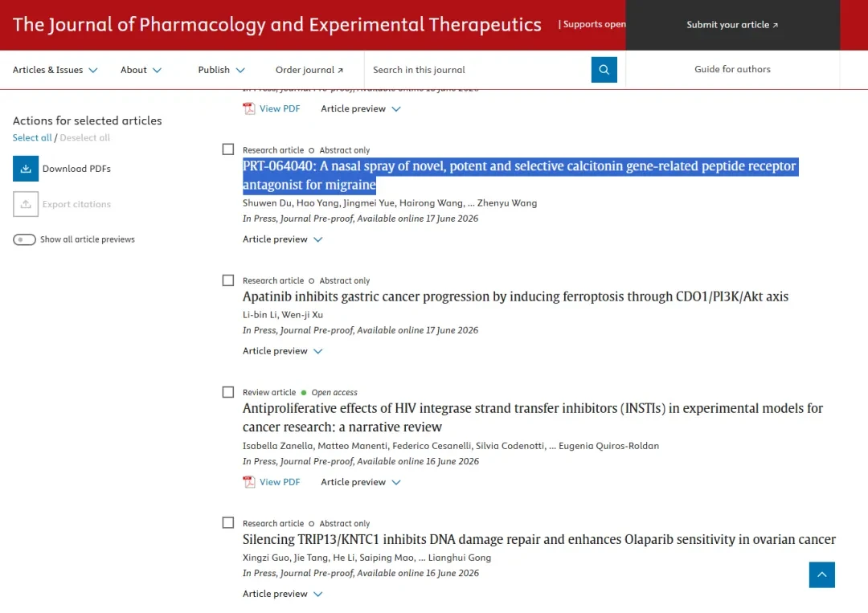Click the Submit your article arrow icon
Image resolution: width=868 pixels, height=613 pixels.
click(x=775, y=25)
